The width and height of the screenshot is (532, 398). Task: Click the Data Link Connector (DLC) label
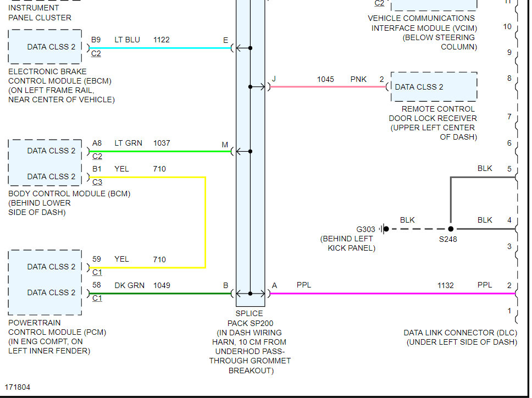coord(460,338)
